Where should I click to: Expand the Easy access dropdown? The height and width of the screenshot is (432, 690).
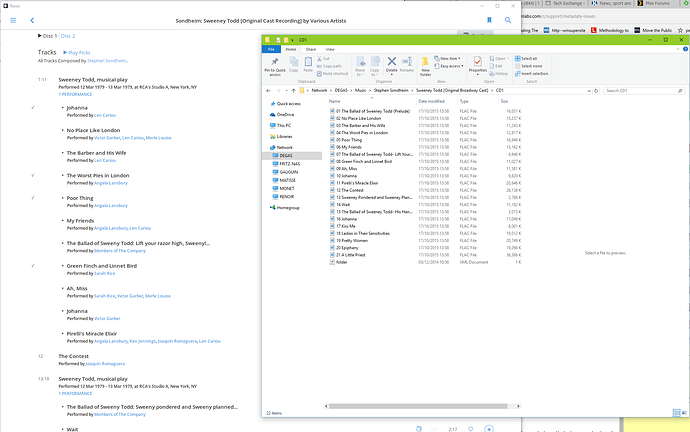[x=449, y=66]
